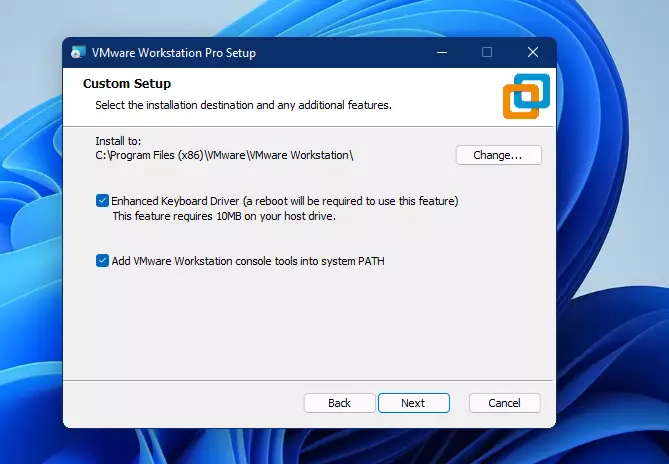Close the setup window with the X

pyautogui.click(x=532, y=52)
